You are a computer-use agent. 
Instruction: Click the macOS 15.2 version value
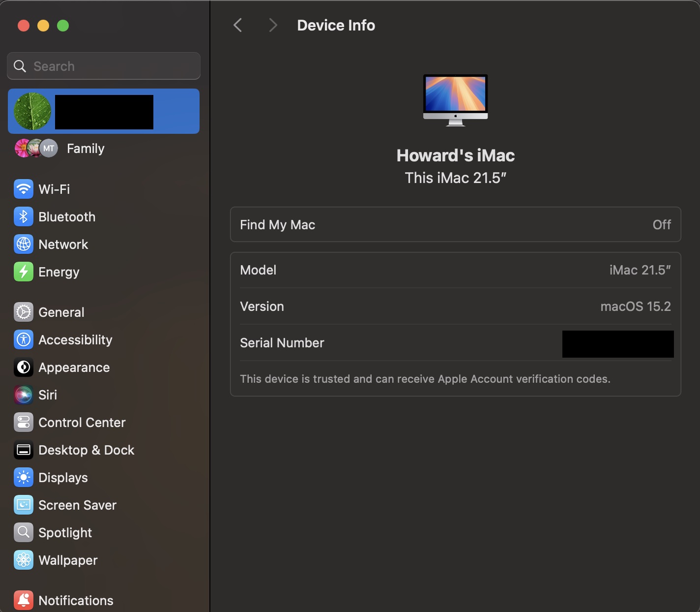click(x=636, y=306)
